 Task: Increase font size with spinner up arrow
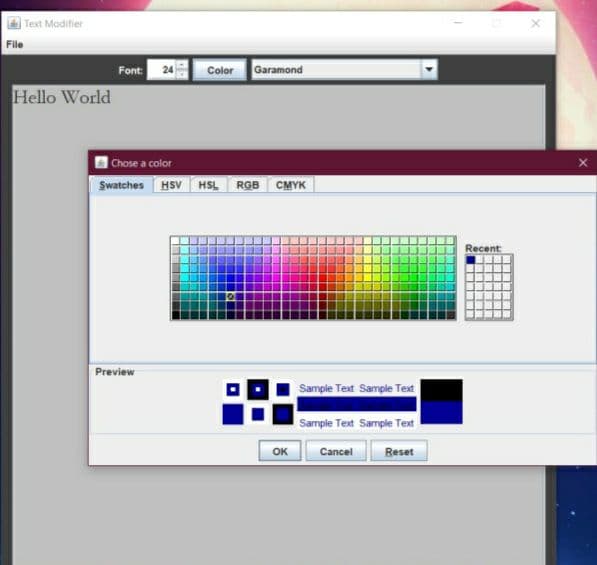point(182,64)
